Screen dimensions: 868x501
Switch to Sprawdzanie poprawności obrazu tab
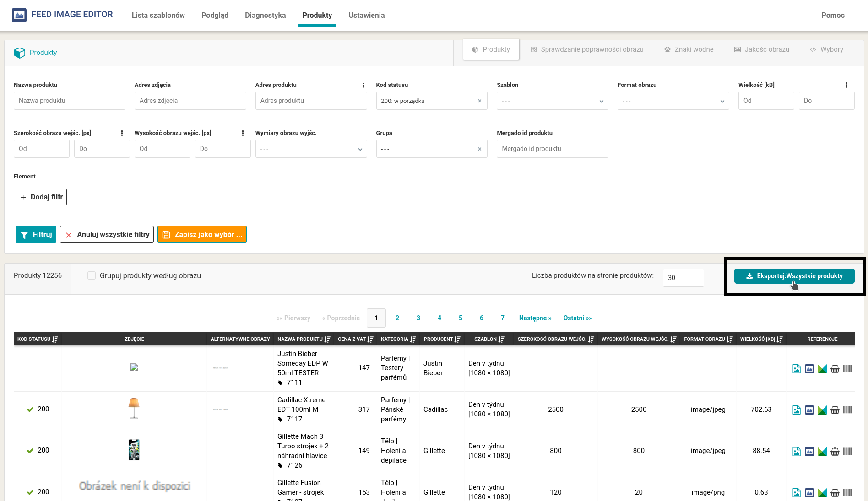587,49
